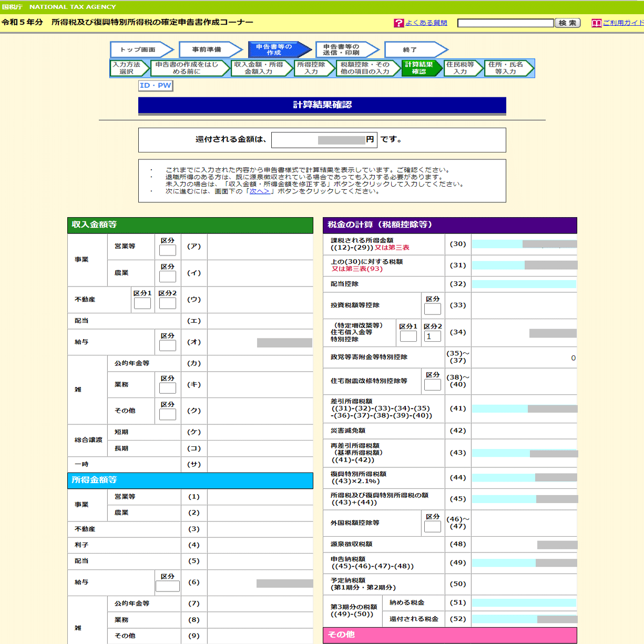Click the red question mark help icon
This screenshot has width=644, height=644.
click(x=398, y=23)
